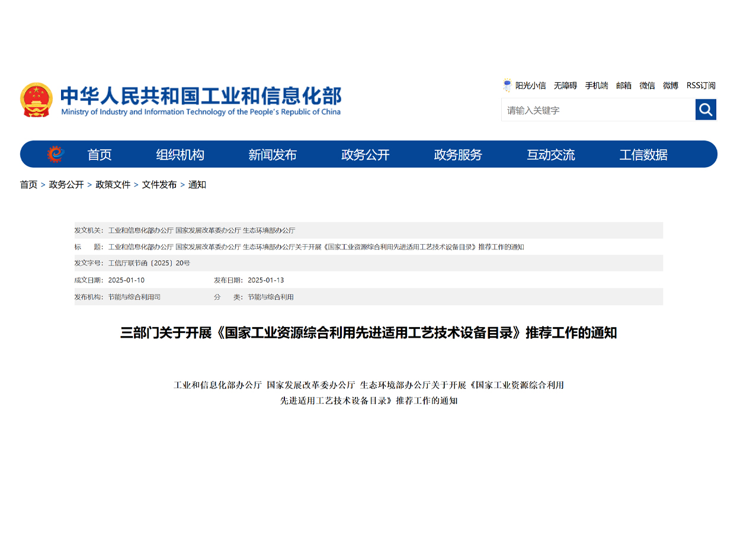Click 分类 value 节能与综合利用
Image resolution: width=756 pixels, height=551 pixels.
point(271,297)
